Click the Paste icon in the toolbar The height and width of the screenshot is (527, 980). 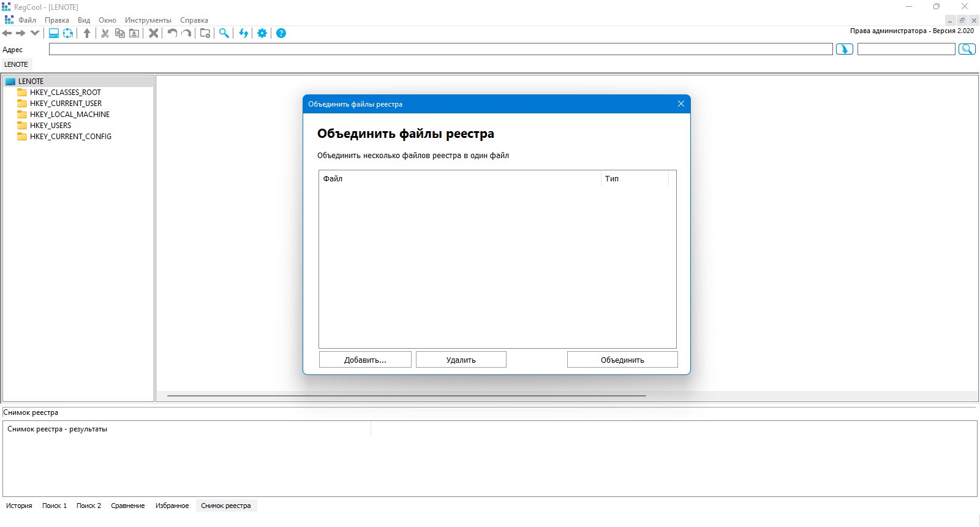point(134,33)
